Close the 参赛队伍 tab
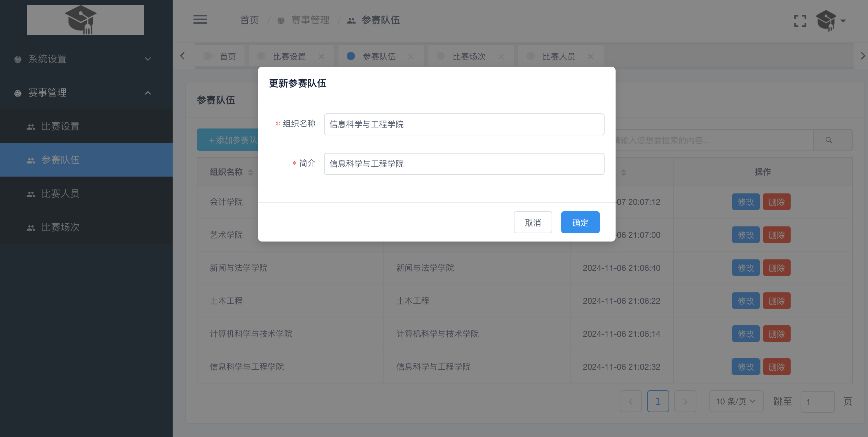 tap(411, 56)
